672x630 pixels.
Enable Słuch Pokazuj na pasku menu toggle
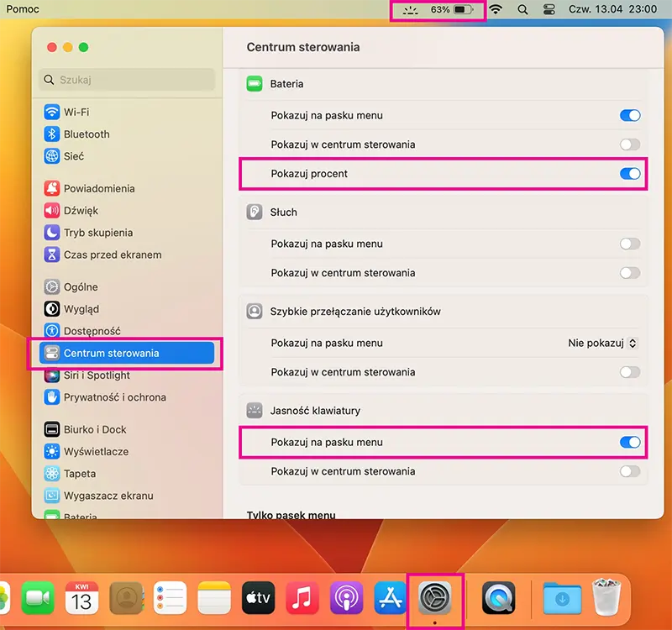pyautogui.click(x=629, y=244)
